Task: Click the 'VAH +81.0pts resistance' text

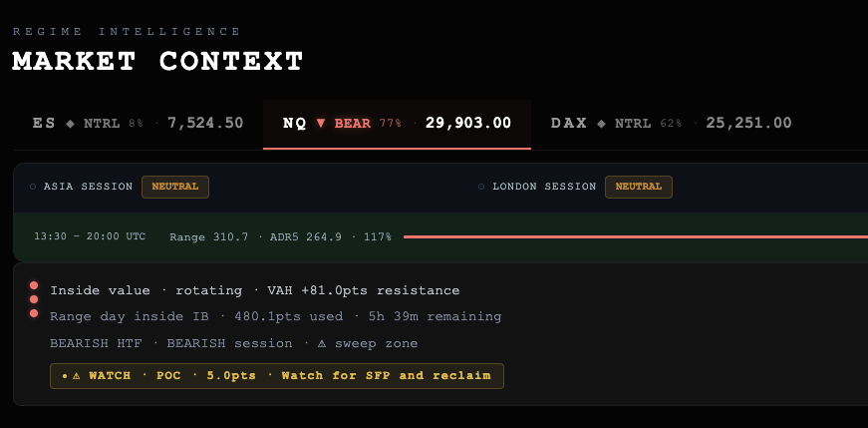Action: point(364,290)
